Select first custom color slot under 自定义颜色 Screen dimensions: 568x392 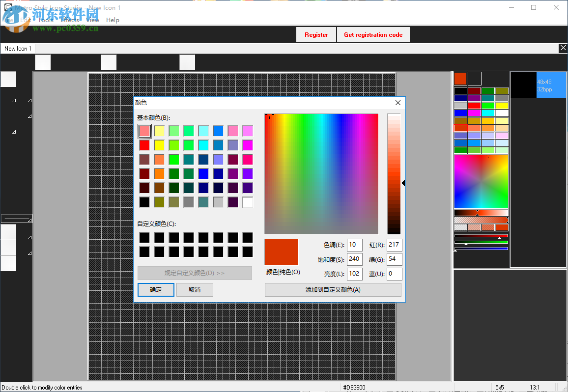[144, 238]
